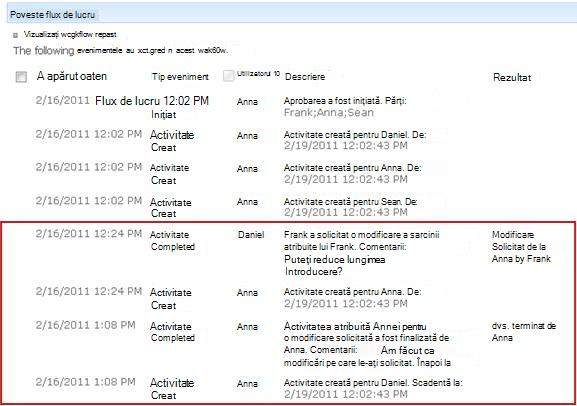Open the 'Vizualizați' workflow report link
The height and width of the screenshot is (406, 577).
[70, 35]
